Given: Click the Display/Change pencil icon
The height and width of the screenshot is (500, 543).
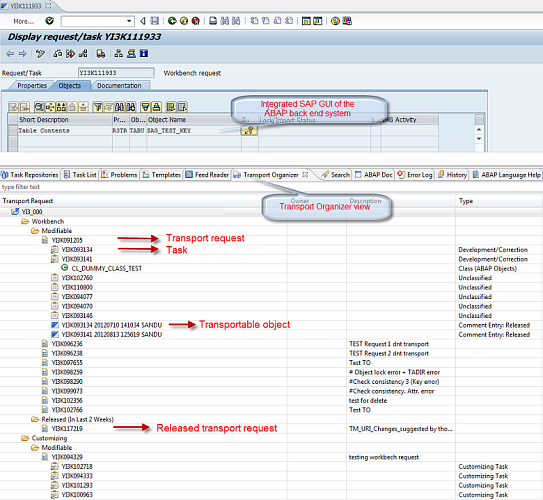Looking at the screenshot, I should 40,54.
